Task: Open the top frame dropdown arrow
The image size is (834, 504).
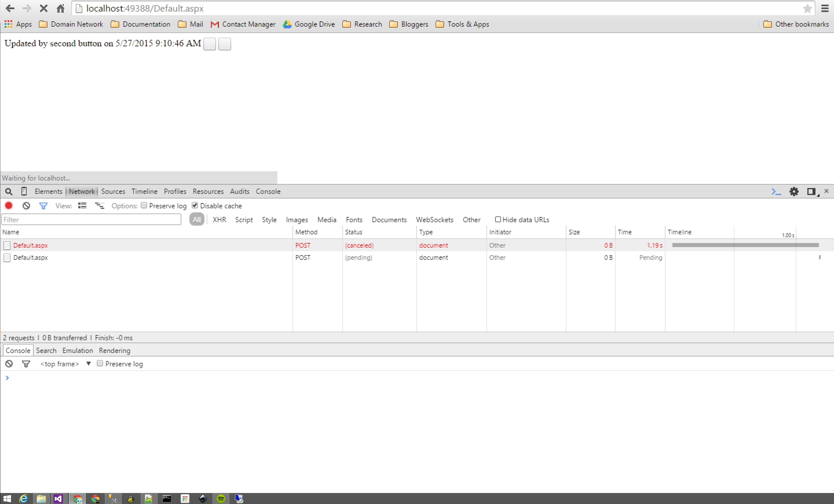Action: click(x=88, y=364)
